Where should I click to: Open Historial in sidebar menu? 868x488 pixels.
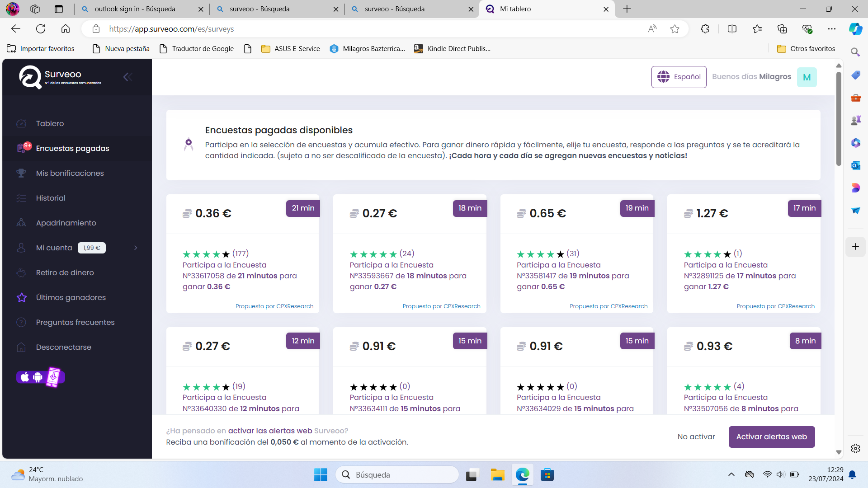pos(51,198)
